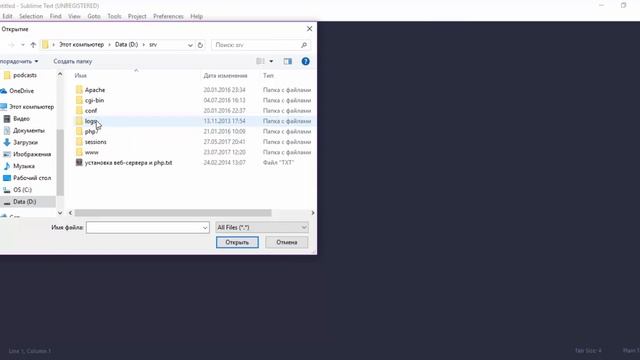The image size is (640, 360).
Task: Click Data (D:) breadcrumb segment
Action: click(x=127, y=44)
